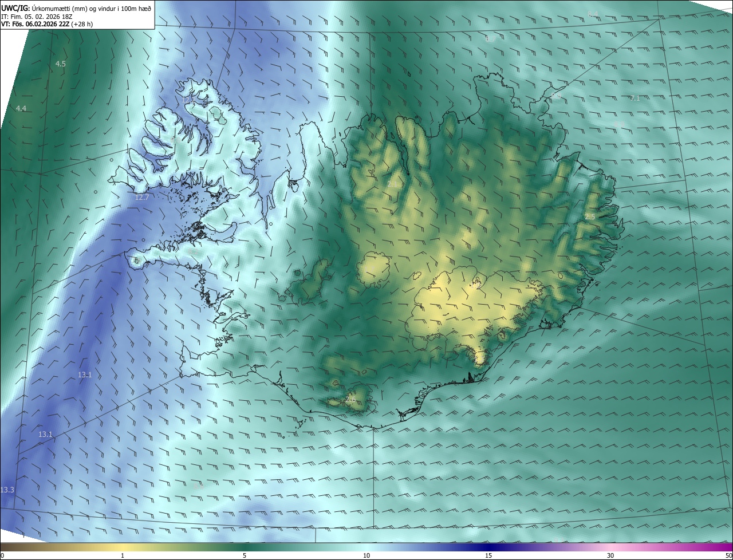Viewport: 733px width, 560px height.
Task: Click the "4.5" value label on map
Action: tap(60, 64)
